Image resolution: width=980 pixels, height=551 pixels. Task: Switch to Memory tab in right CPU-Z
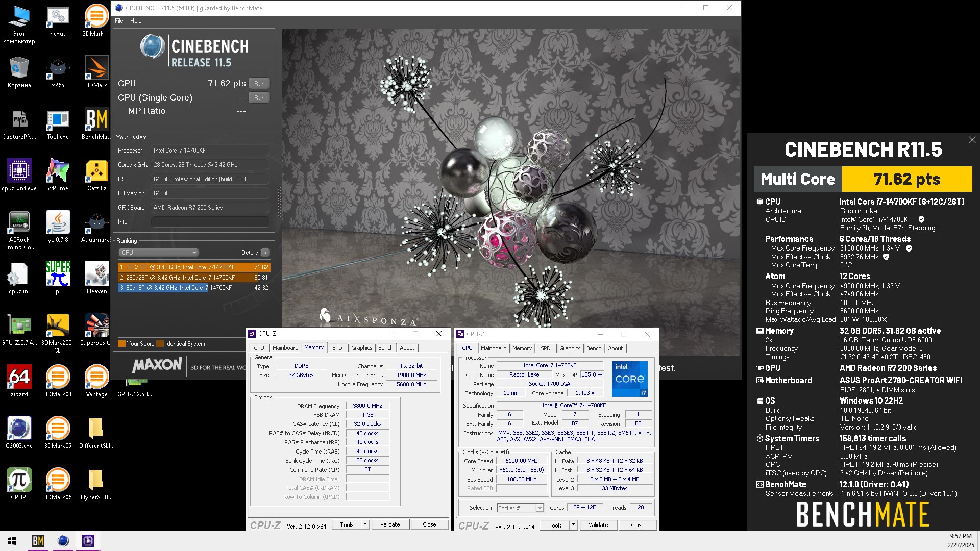[x=522, y=348]
